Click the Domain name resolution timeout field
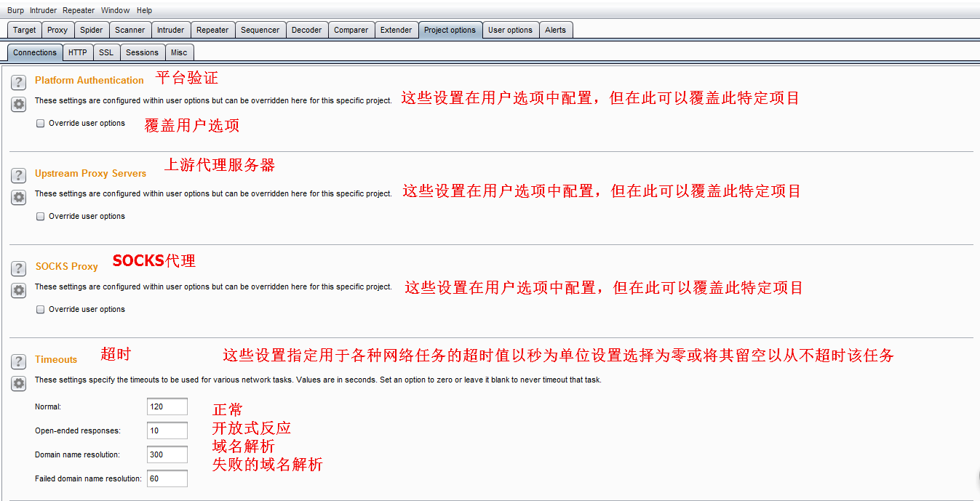Viewport: 980px width, 501px height. (167, 454)
